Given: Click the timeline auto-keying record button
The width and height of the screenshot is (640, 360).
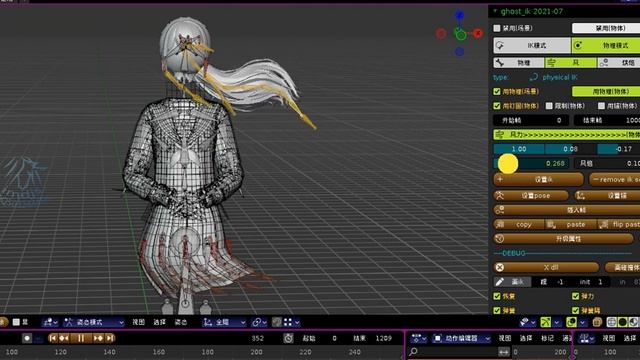Looking at the screenshot, I should [27, 338].
